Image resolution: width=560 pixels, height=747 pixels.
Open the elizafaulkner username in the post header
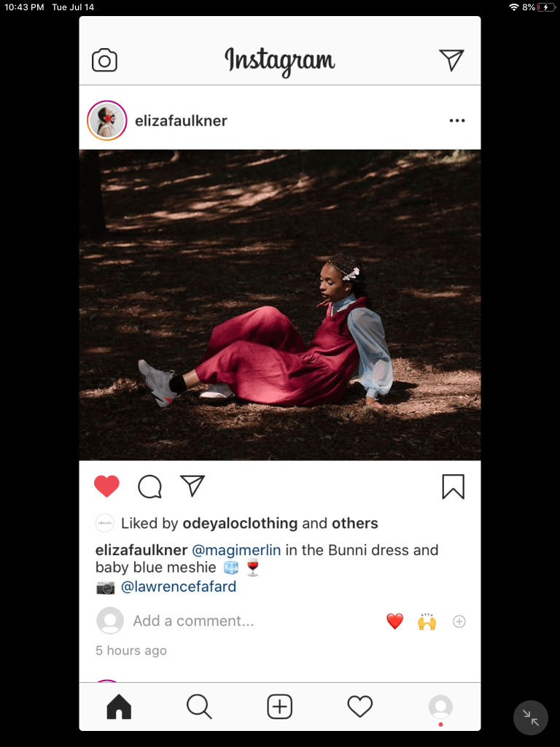pyautogui.click(x=181, y=121)
